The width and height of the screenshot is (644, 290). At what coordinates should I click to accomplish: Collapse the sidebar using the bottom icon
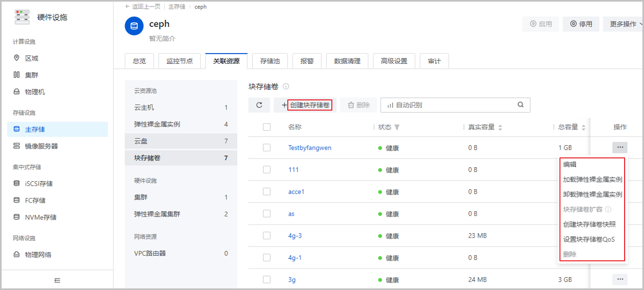(57, 280)
